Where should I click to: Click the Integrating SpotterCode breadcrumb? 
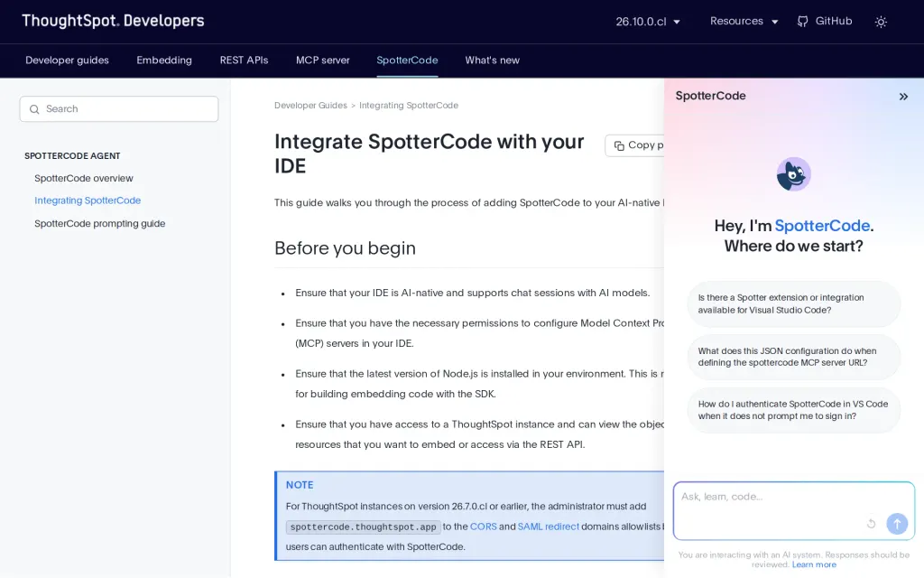pos(409,105)
